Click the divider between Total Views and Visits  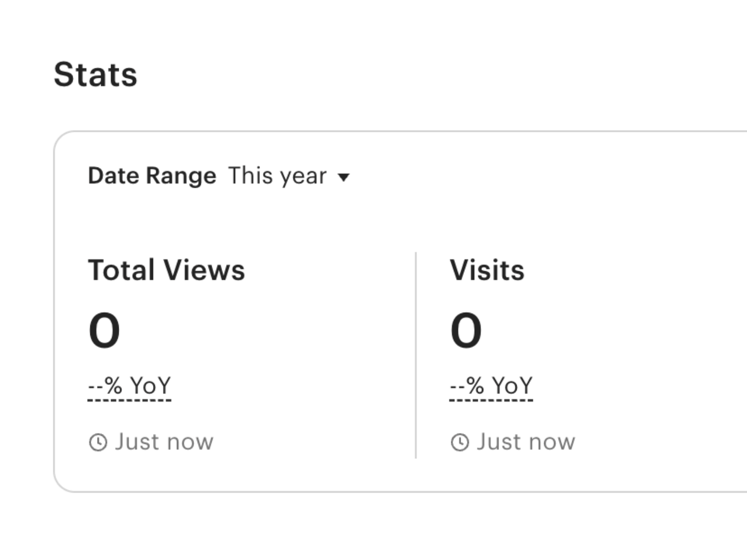416,355
